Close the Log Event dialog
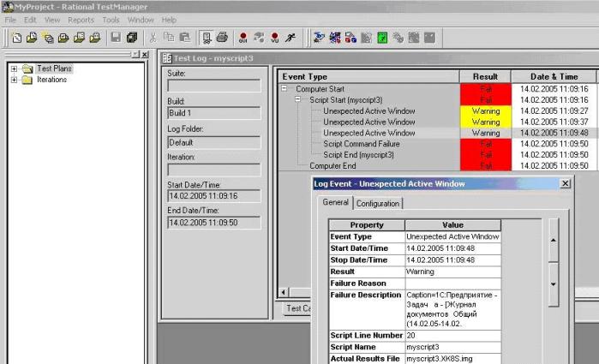 coord(566,184)
